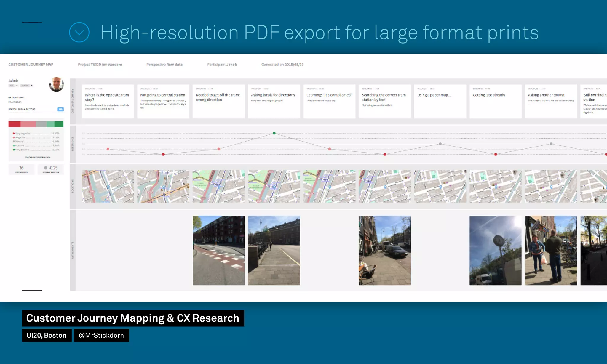Click the 'CUSTOMER JOURNEY MAP' heading

[x=31, y=65]
